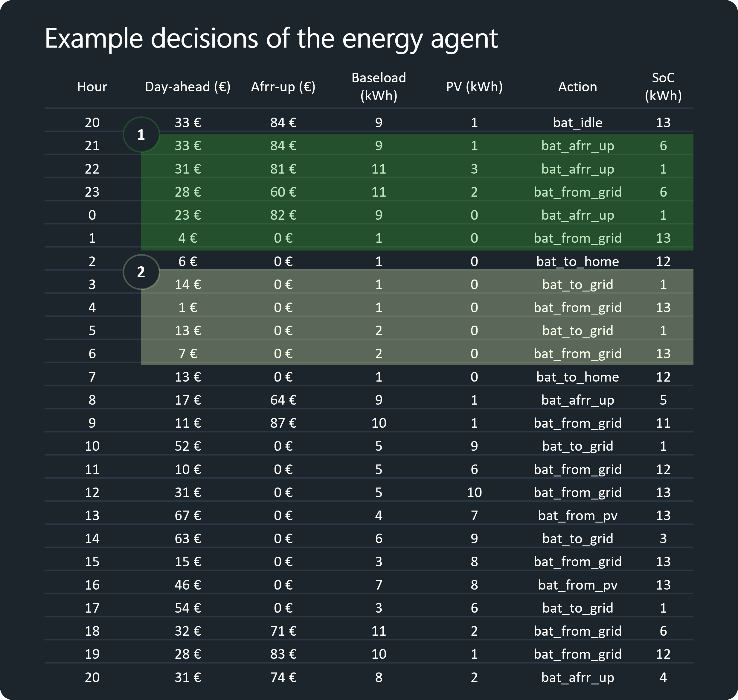Click the circled number 2 marker
The image size is (738, 700).
(x=141, y=272)
